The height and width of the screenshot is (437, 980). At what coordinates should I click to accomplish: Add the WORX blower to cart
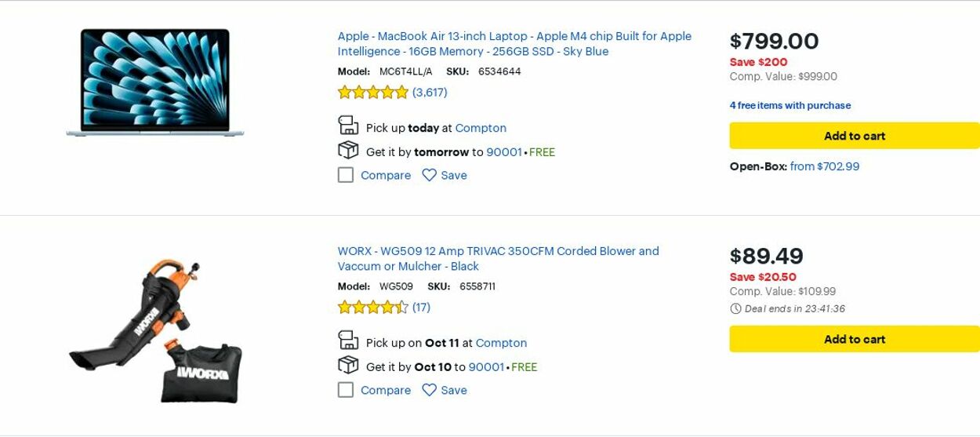[x=854, y=339]
